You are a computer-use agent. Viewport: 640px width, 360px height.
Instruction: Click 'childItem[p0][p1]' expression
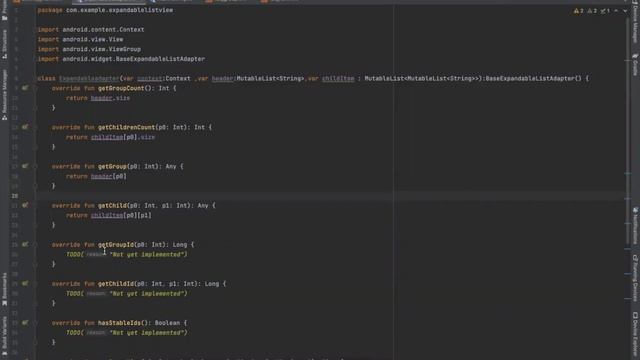tap(121, 215)
